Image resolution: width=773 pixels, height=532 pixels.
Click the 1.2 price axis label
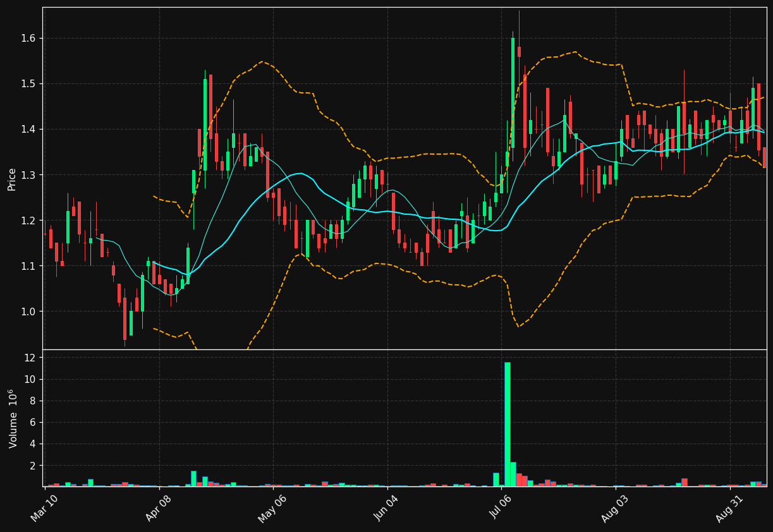pos(29,221)
